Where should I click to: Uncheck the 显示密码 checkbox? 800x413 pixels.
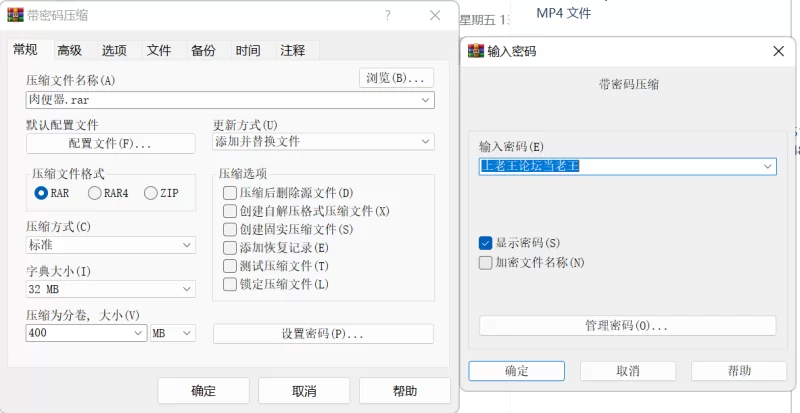[485, 243]
